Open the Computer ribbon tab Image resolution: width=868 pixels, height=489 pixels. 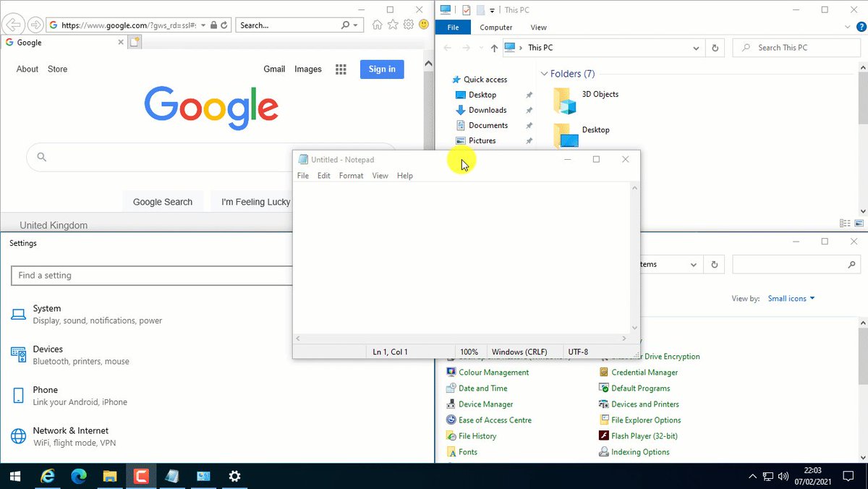pos(496,27)
